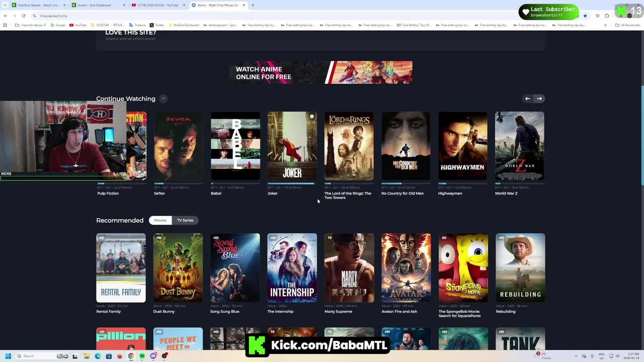
Task: Open No Country for Old Men poster
Action: (x=406, y=146)
